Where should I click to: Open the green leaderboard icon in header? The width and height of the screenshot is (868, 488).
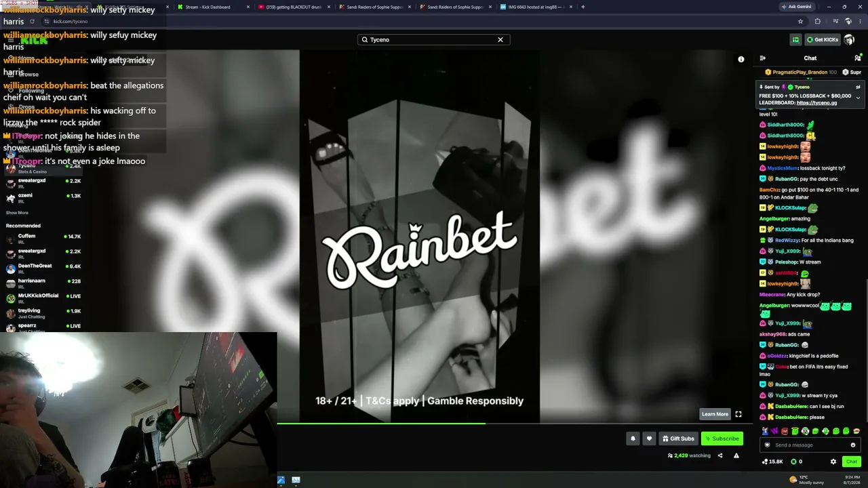[795, 39]
